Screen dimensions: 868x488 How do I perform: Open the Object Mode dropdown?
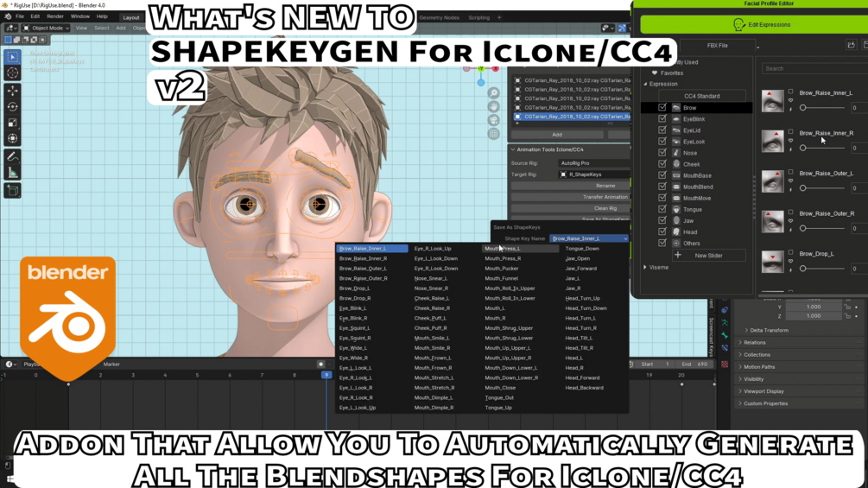click(46, 28)
